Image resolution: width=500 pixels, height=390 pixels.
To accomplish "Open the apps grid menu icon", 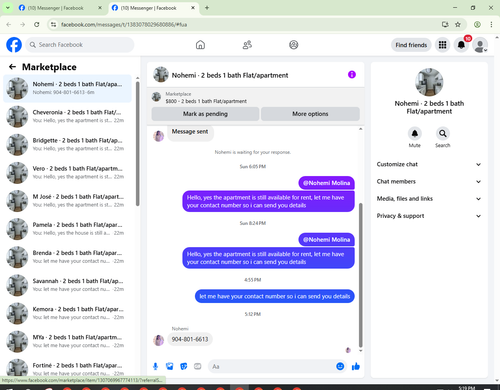I will 442,45.
